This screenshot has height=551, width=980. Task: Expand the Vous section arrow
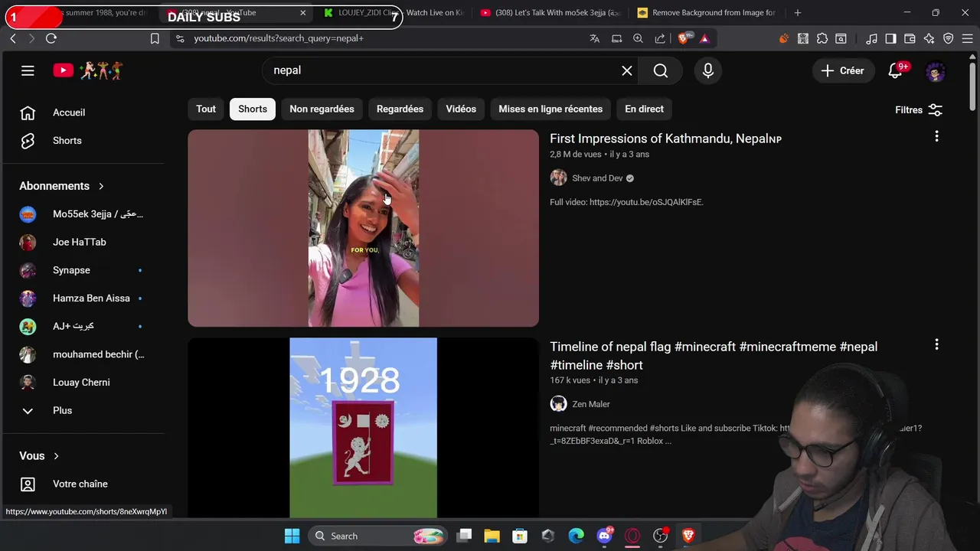pos(56,456)
